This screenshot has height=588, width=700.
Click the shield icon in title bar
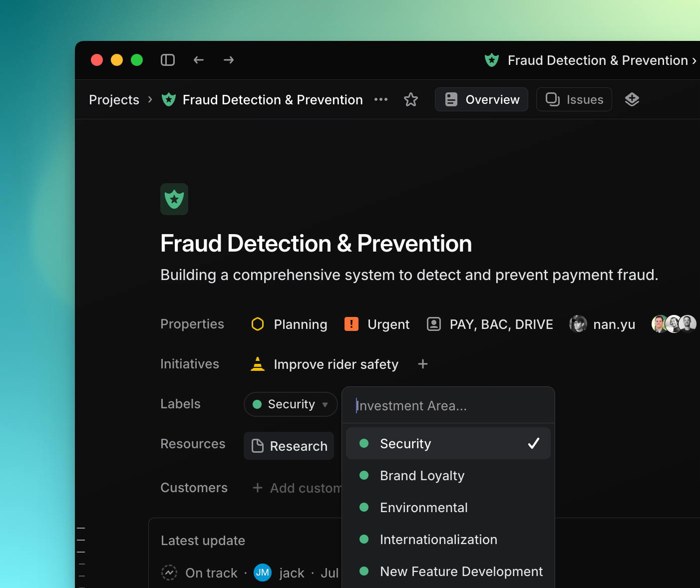492,60
